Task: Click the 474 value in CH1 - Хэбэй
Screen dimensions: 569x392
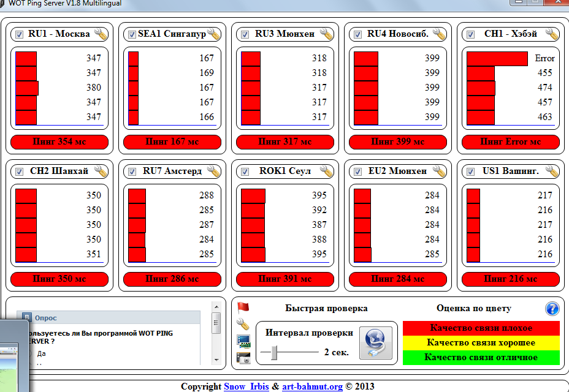Action: pos(544,88)
